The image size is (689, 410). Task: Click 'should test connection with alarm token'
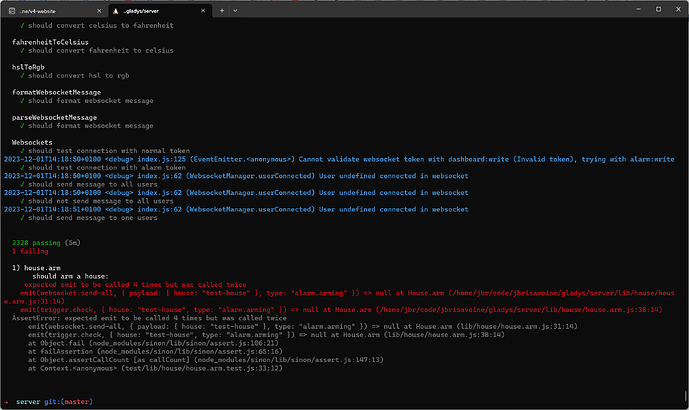[103, 167]
